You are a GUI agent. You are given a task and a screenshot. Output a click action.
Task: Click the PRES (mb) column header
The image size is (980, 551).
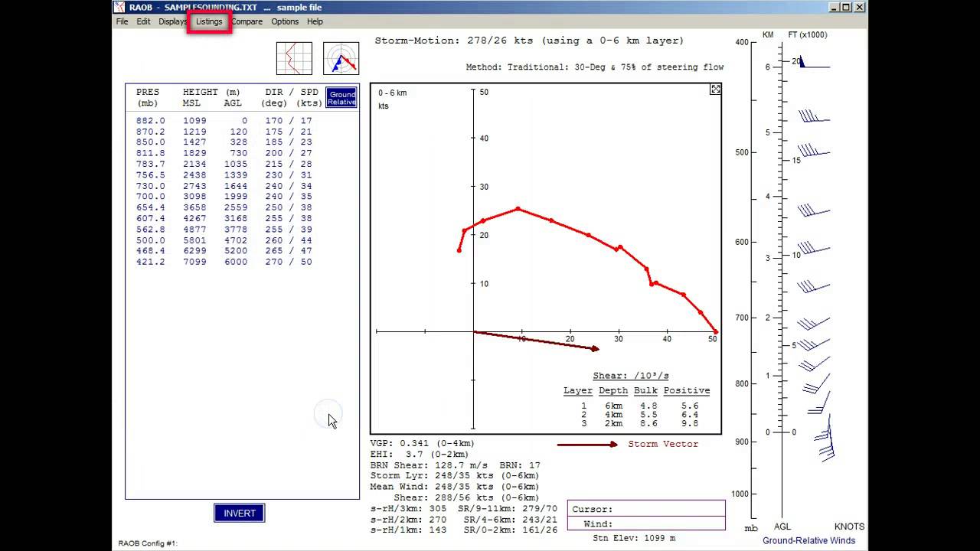click(x=147, y=97)
